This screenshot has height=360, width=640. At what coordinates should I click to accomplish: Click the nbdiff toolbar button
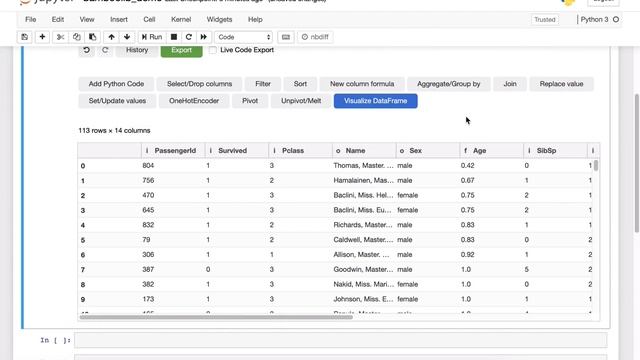(315, 37)
